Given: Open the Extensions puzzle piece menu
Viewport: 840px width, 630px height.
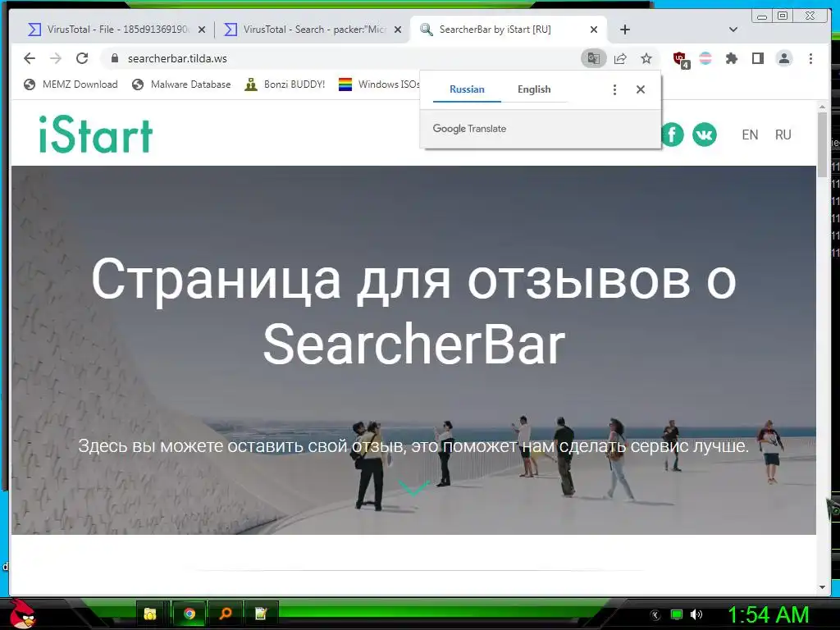Looking at the screenshot, I should click(x=731, y=58).
